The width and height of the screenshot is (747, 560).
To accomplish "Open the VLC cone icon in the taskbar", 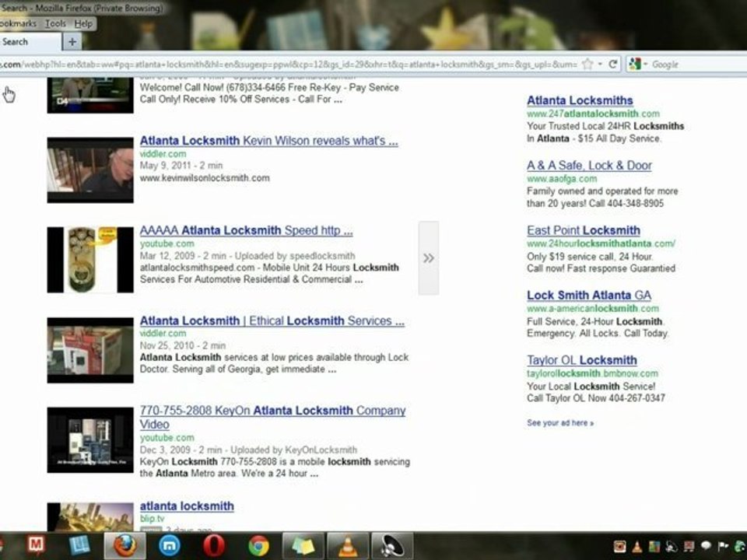I will coord(348,546).
